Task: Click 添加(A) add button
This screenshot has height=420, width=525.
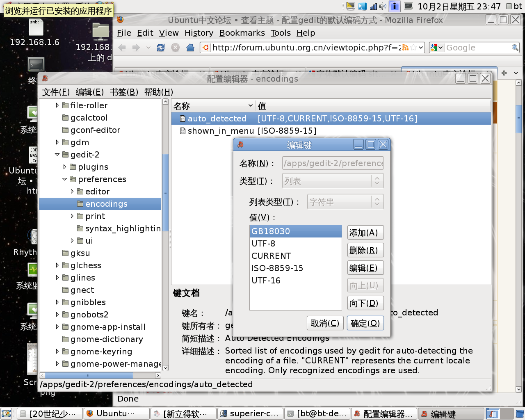Action: point(365,233)
